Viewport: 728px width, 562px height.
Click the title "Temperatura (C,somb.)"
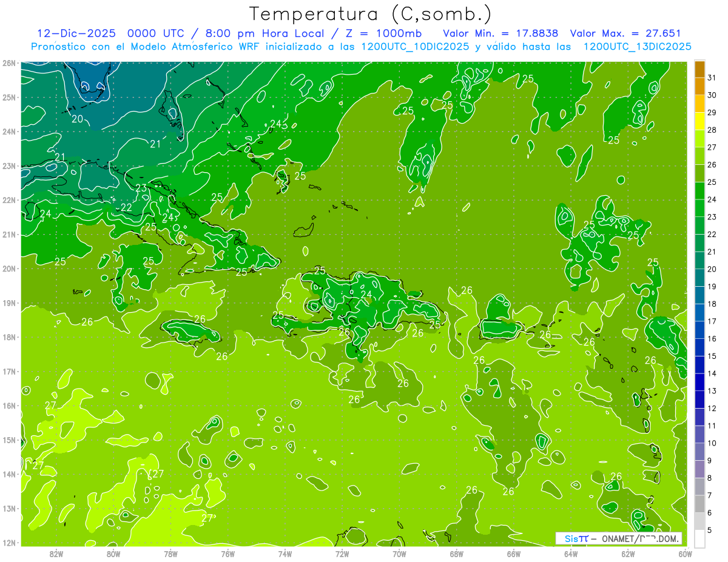point(371,14)
